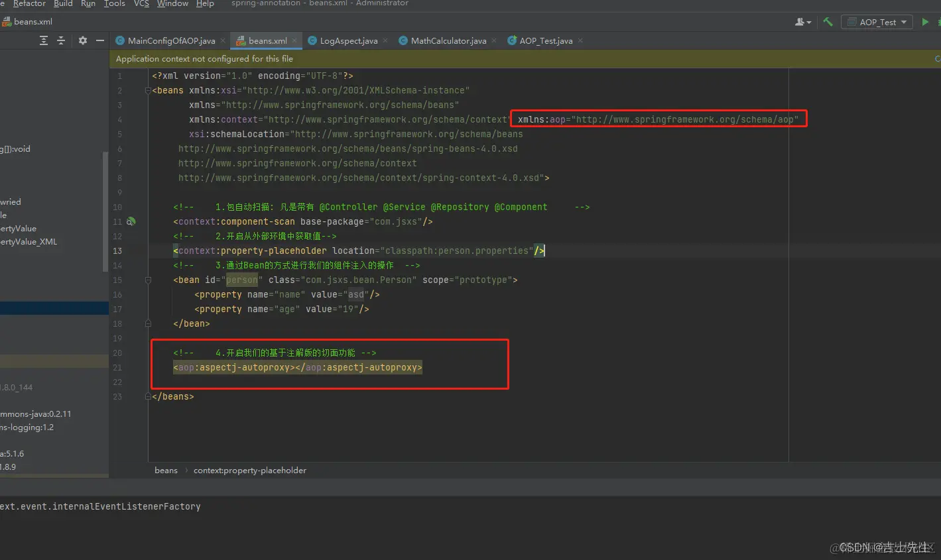Screen dimensions: 941x560
Task: Select the ertyValue_XML item in side panel
Action: [29, 242]
